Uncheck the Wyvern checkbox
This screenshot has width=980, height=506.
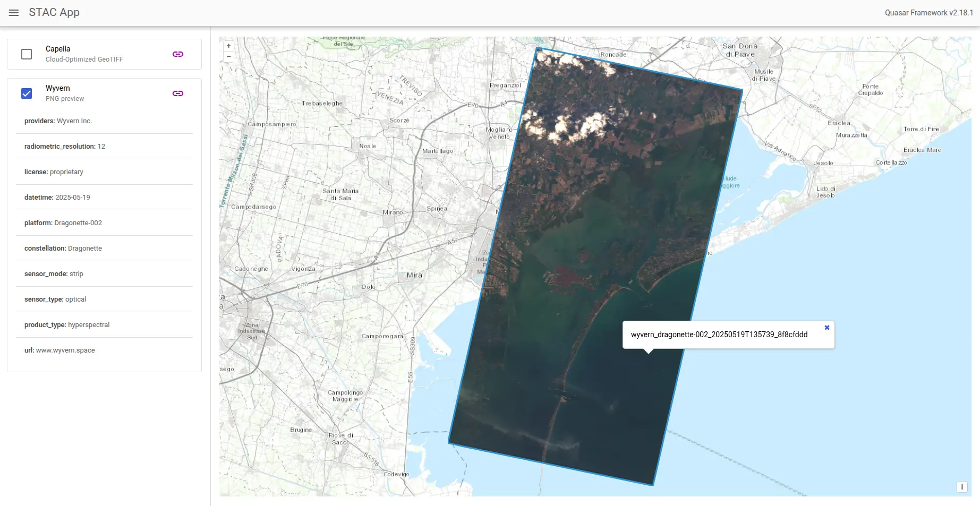[x=27, y=93]
